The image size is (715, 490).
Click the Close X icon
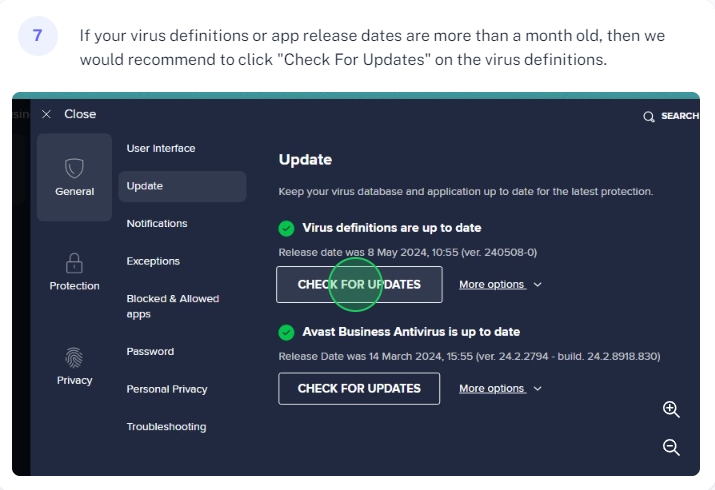tap(46, 114)
